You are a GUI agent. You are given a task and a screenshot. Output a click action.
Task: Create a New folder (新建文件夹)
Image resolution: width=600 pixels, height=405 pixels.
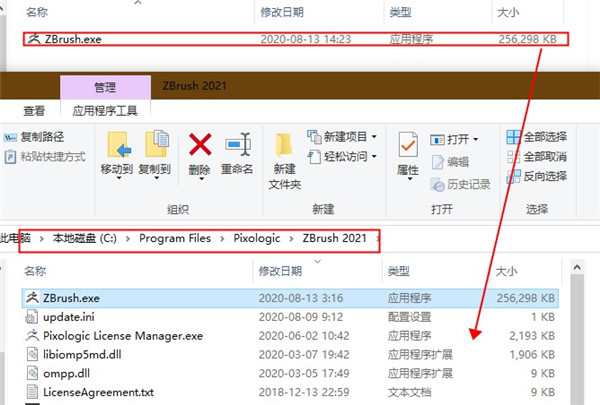coord(284,161)
